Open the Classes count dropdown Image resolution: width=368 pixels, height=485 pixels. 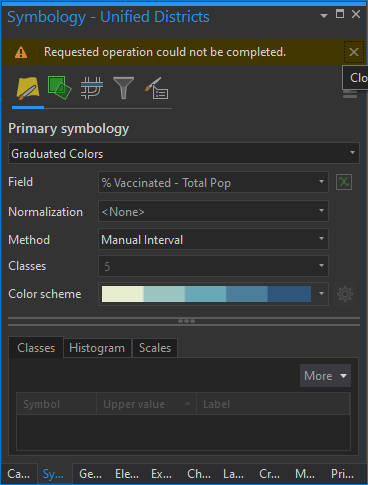pyautogui.click(x=213, y=266)
